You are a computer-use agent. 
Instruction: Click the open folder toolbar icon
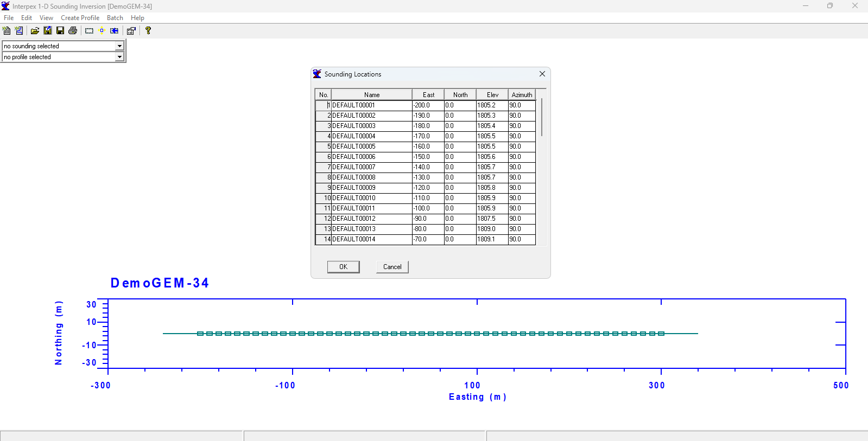(x=35, y=31)
